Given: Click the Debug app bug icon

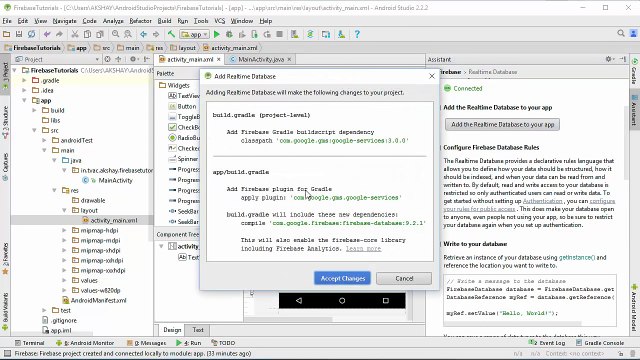Looking at the screenshot, I should pos(229,34).
